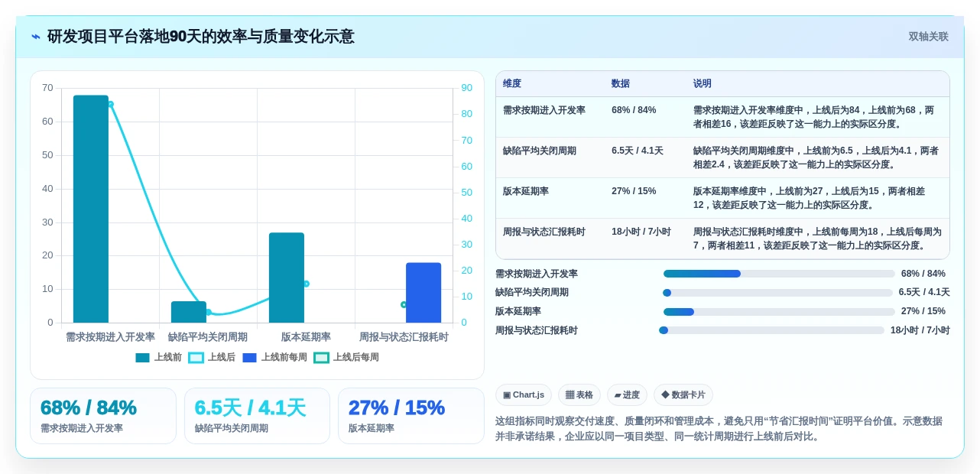
Task: Click the 上线后每周 point near 周报 bar
Action: (x=404, y=304)
